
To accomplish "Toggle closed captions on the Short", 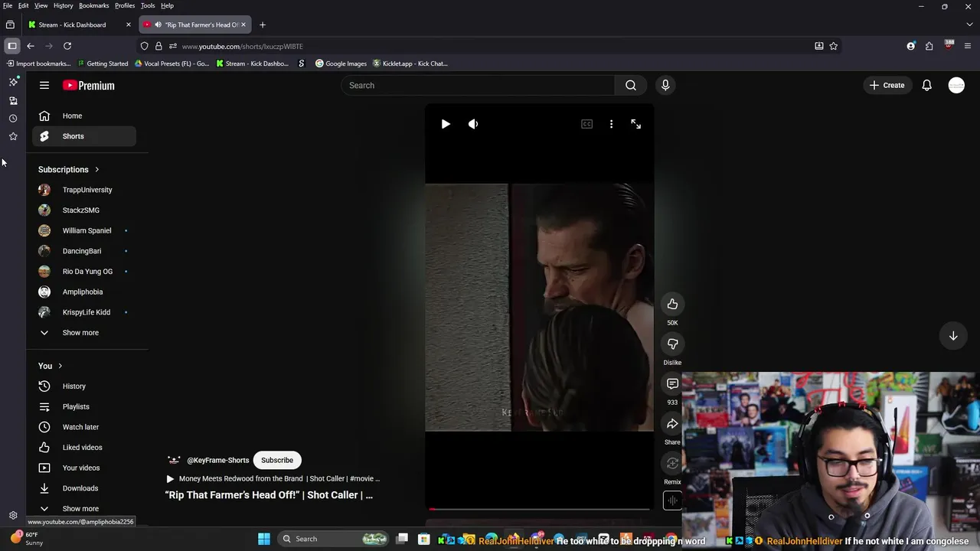I will point(586,124).
